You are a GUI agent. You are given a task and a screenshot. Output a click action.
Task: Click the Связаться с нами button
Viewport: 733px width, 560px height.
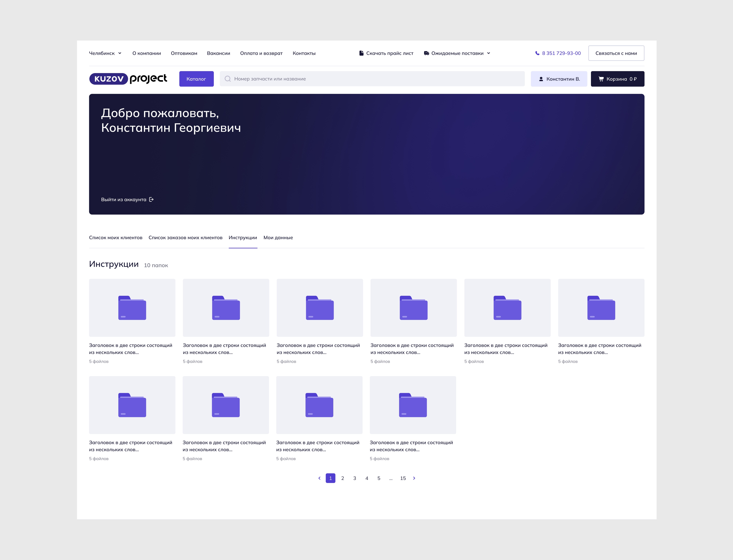point(616,53)
